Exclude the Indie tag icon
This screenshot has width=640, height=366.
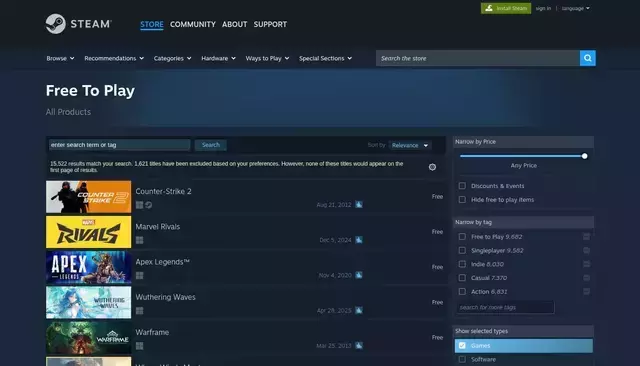tap(586, 264)
